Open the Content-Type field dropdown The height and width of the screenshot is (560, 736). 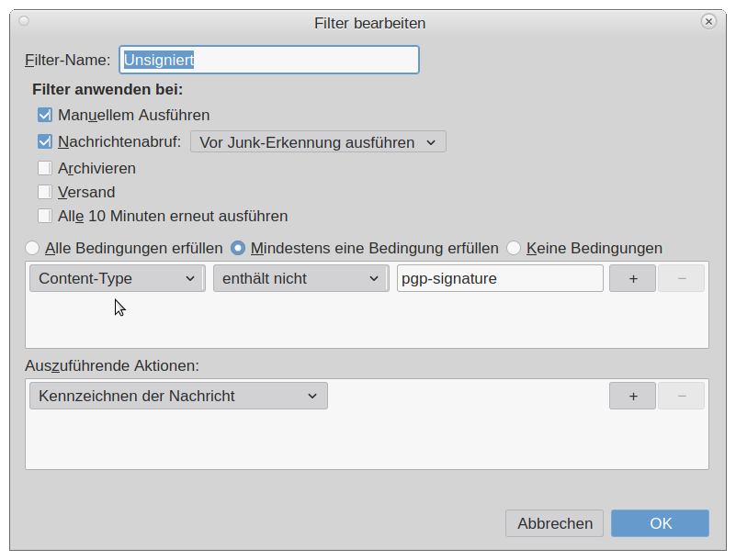point(117,278)
